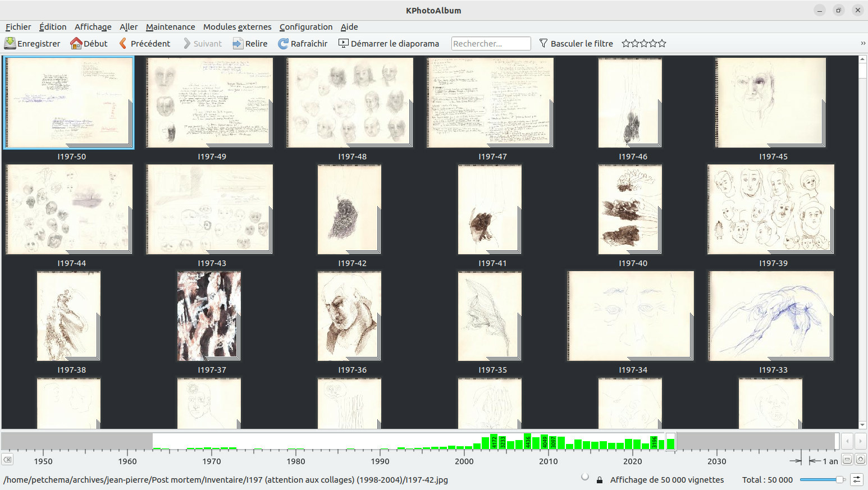Screen dimensions: 868x490
Task: Click Relire reload icon in toolbar
Action: [x=238, y=43]
